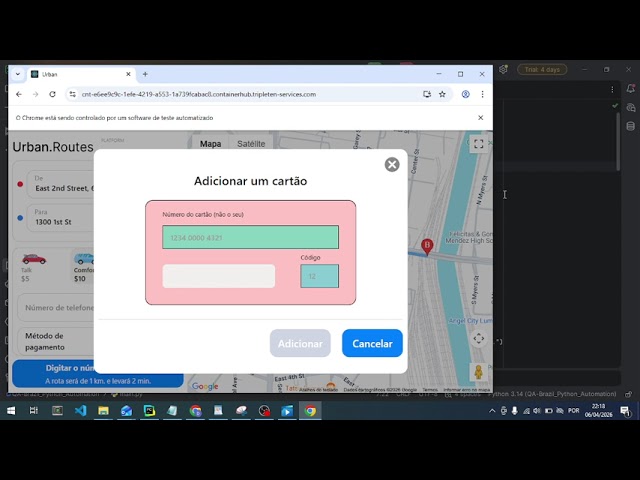This screenshot has height=480, width=640.
Task: Select the Talk $5 tariff card
Action: tap(33, 268)
